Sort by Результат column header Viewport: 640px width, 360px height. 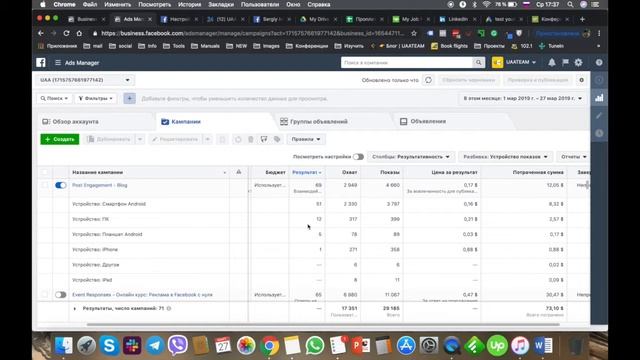(x=307, y=172)
